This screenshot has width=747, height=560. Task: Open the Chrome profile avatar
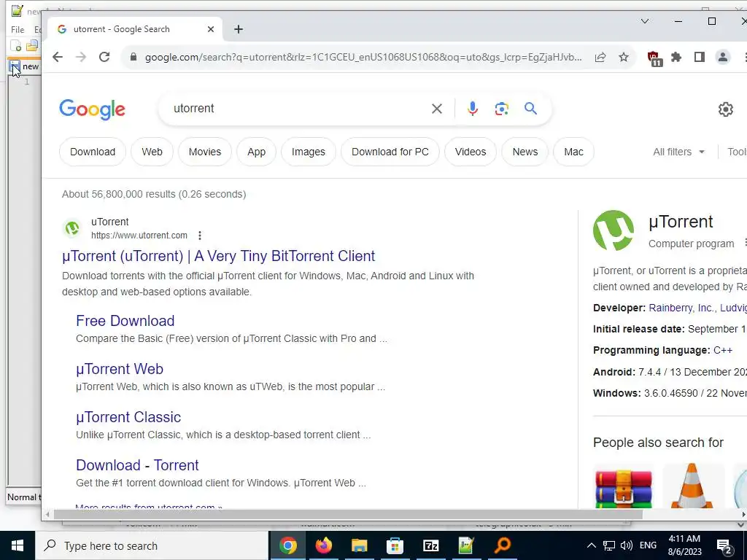click(723, 57)
